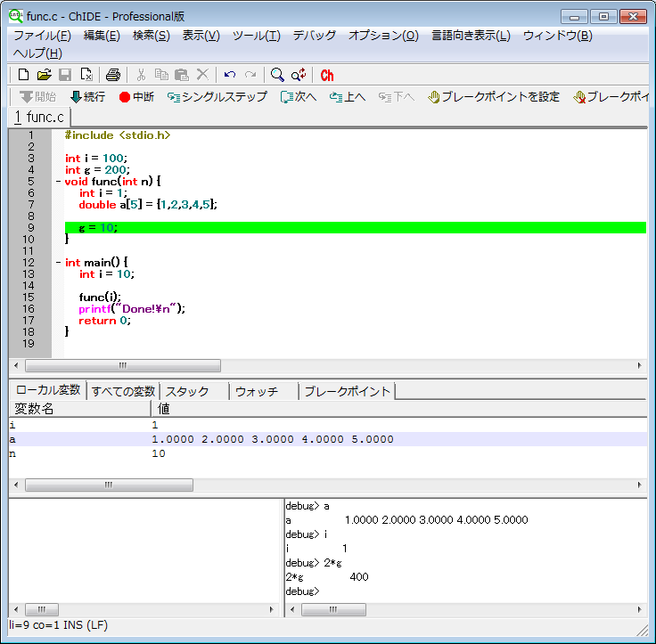Open the 言語向き表示(L) menu
Viewport: 656px width, 644px height.
(x=471, y=36)
